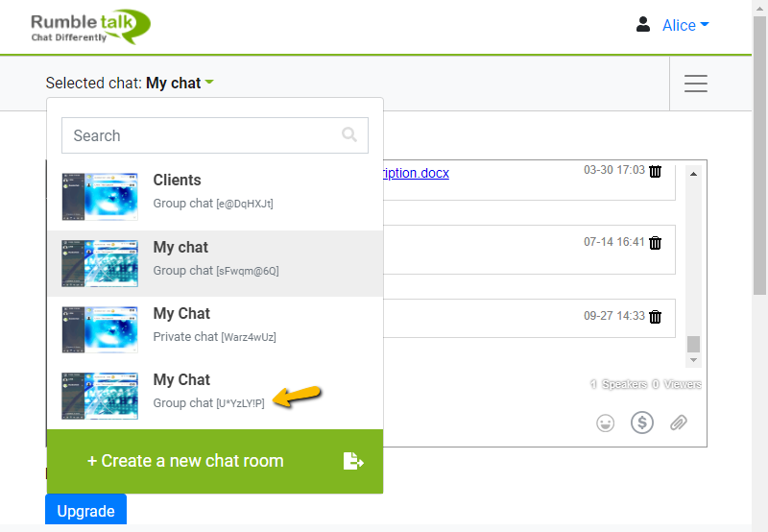The image size is (768, 532).
Task: Open the hamburger navigation menu
Action: 696,84
